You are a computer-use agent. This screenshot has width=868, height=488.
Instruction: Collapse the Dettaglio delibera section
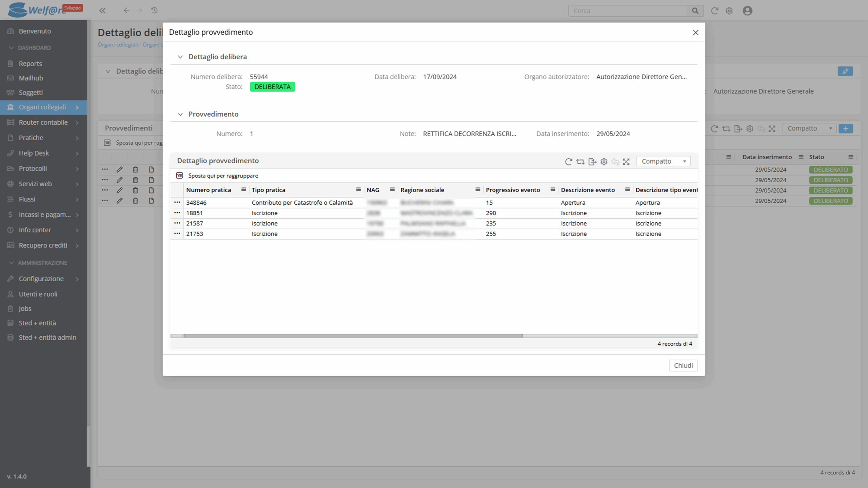point(180,57)
